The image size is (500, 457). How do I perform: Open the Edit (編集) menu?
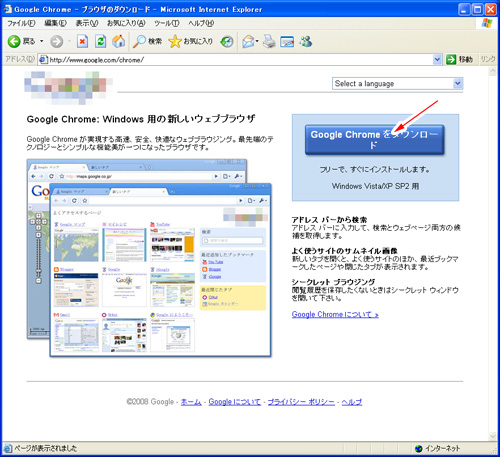[x=56, y=23]
